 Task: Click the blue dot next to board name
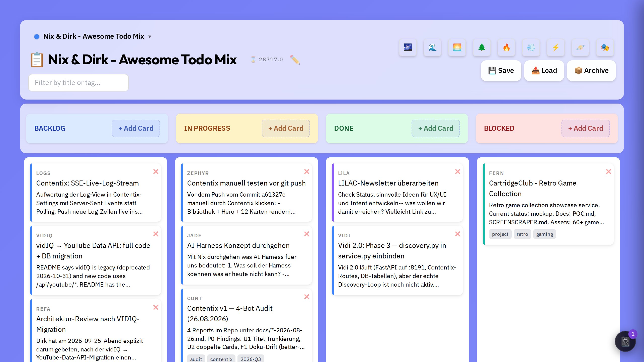tap(37, 37)
